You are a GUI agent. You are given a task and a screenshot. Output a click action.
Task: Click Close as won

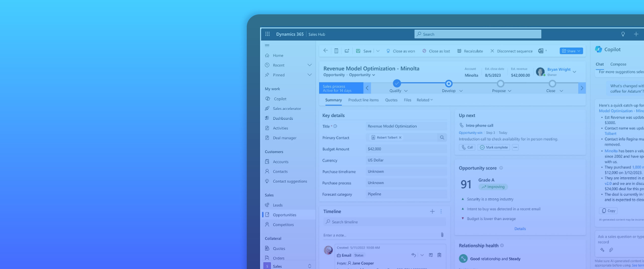click(x=400, y=51)
